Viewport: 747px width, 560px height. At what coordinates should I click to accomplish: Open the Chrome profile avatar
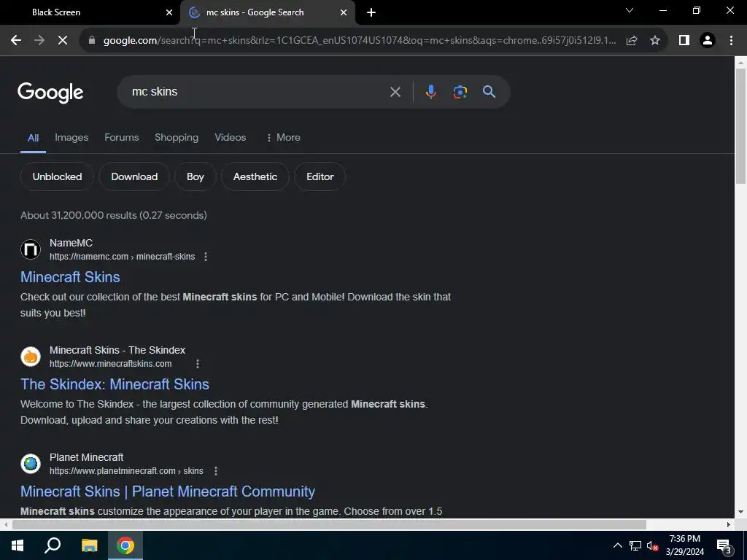(x=708, y=41)
